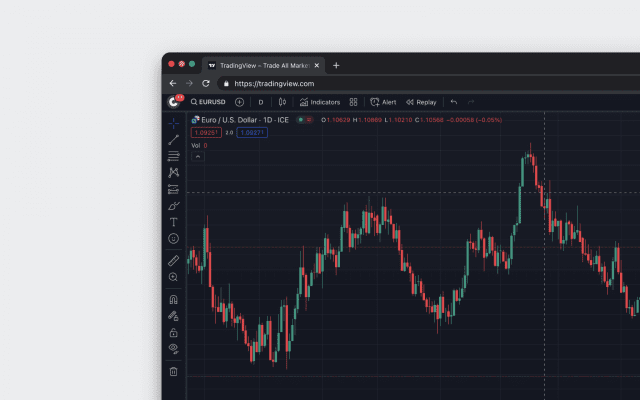Open the D timeframe interval dropdown
The image size is (640, 400).
pos(261,102)
